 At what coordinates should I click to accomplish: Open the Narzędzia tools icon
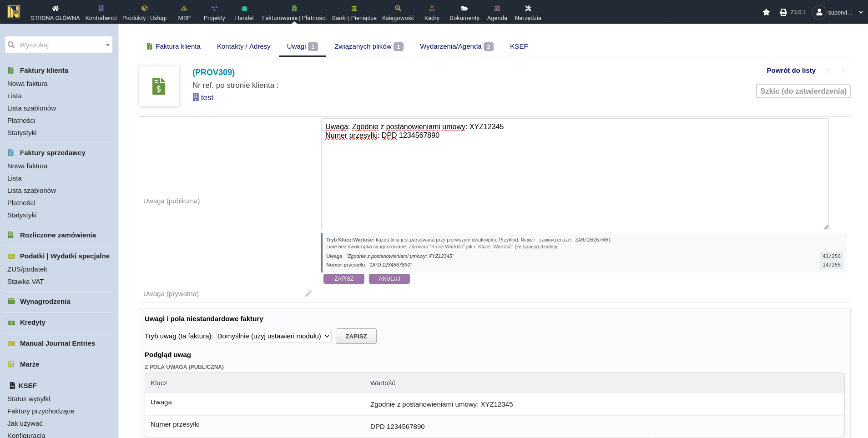528,8
